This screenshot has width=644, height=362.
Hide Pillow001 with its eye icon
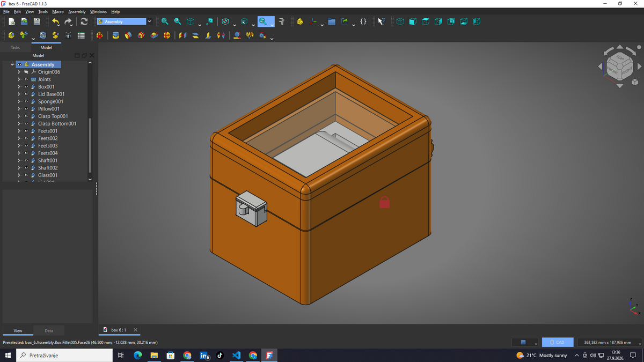pyautogui.click(x=26, y=109)
